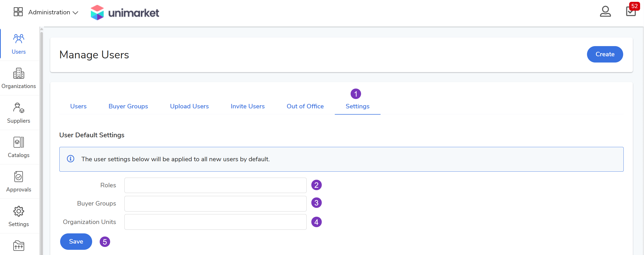Open the Catalogs sidebar section
Image resolution: width=644 pixels, height=255 pixels.
[19, 147]
